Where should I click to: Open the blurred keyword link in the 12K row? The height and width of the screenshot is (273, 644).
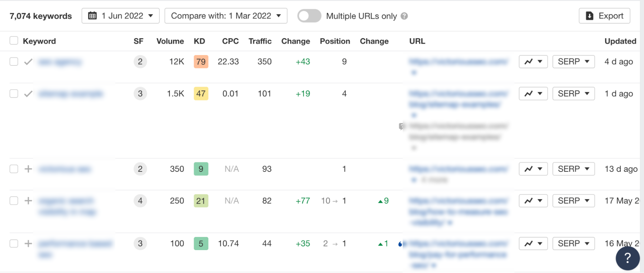point(60,62)
